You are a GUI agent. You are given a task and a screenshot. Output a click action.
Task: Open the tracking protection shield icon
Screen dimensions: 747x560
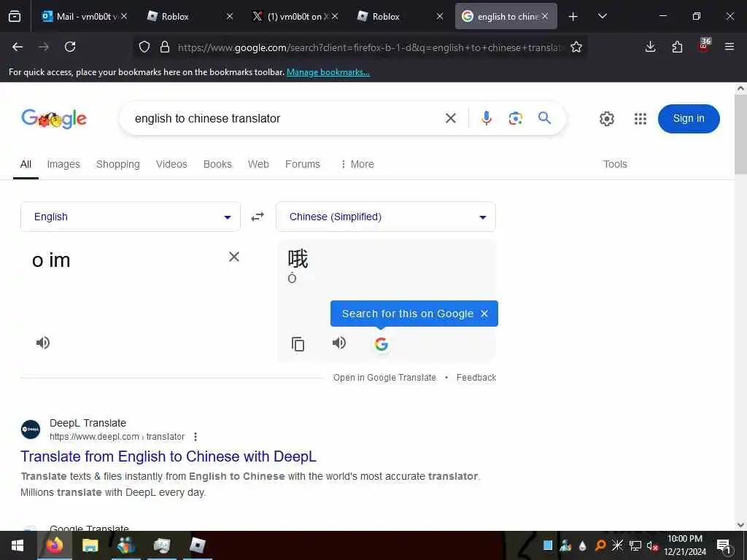144,47
